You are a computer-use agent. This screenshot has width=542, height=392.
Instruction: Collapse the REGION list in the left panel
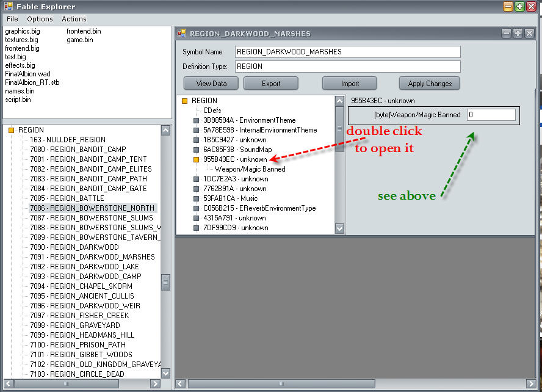click(11, 130)
